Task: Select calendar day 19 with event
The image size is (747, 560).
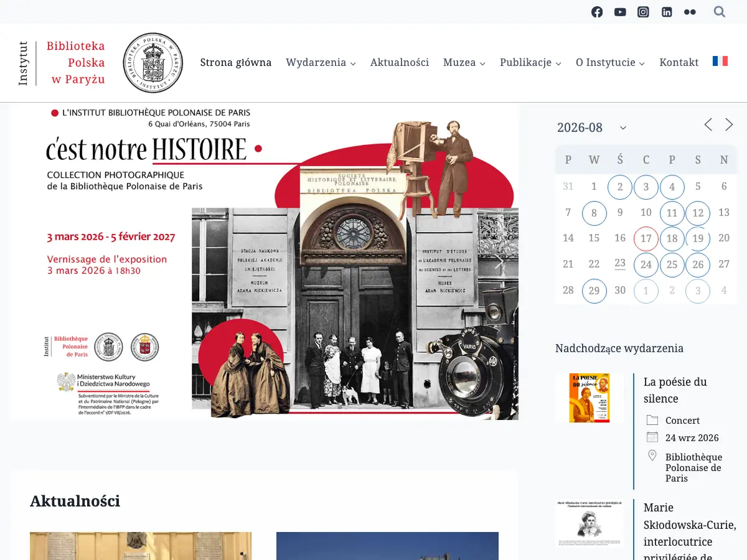Action: [x=698, y=238]
